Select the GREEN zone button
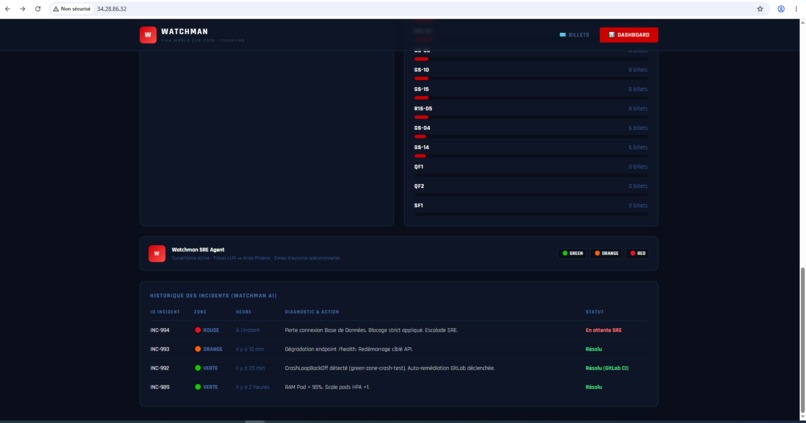806x423 pixels. coord(572,253)
